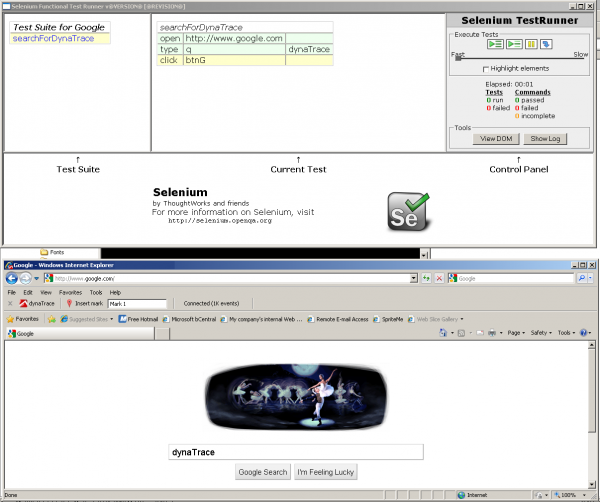This screenshot has width=600, height=502.
Task: Open the File menu in Internet Explorer
Action: 12,292
